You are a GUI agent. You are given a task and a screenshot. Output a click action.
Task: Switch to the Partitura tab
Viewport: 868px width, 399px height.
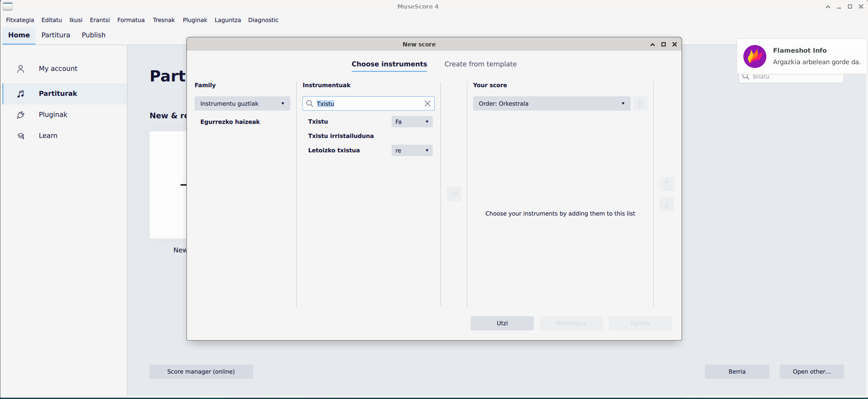click(x=56, y=35)
